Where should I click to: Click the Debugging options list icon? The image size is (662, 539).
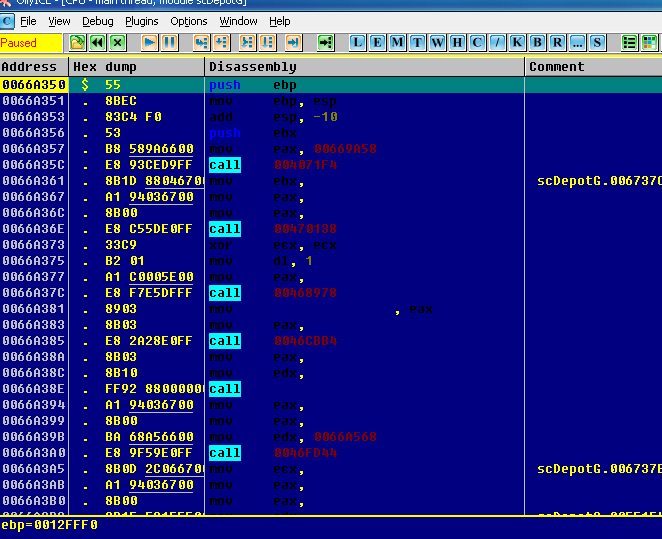[x=629, y=43]
